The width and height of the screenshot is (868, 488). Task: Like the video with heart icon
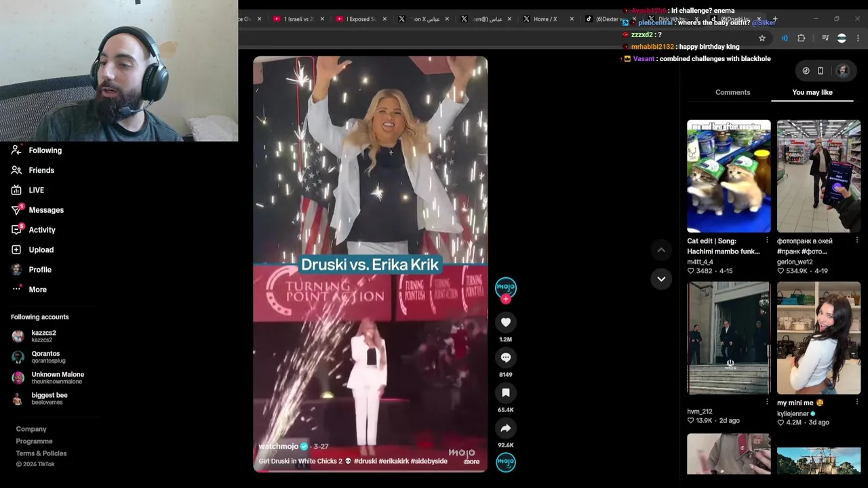pos(506,323)
